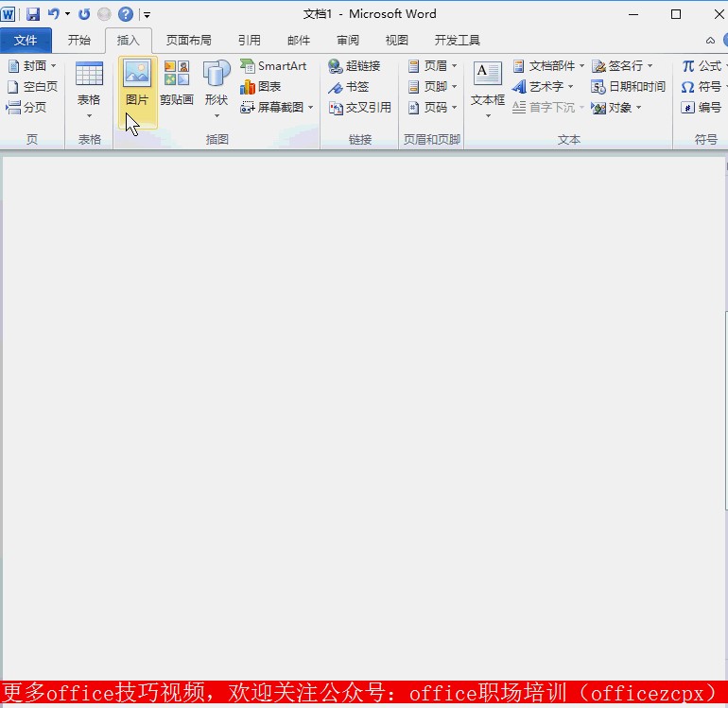Add a Bookmark (书签)
Image resolution: width=728 pixels, height=708 pixels.
[349, 87]
